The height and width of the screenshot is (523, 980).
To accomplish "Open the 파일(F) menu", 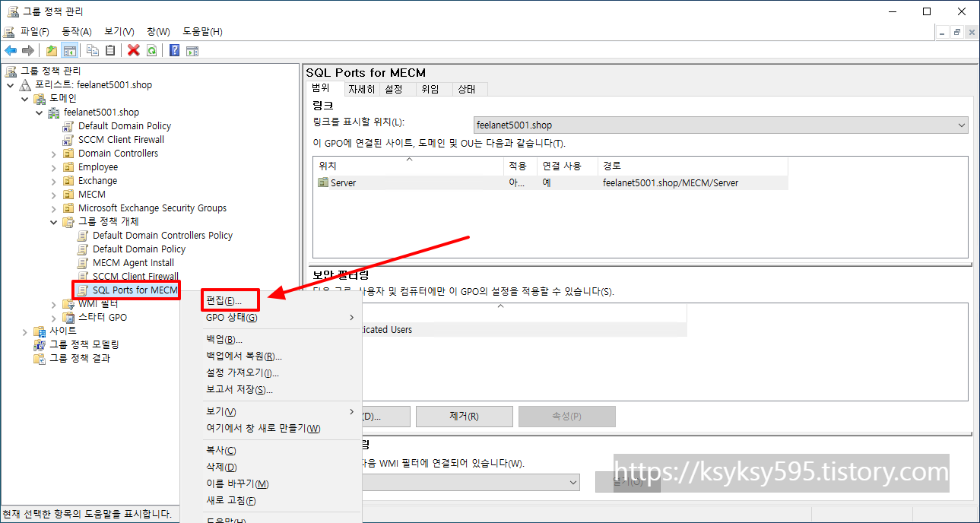I will pyautogui.click(x=35, y=31).
